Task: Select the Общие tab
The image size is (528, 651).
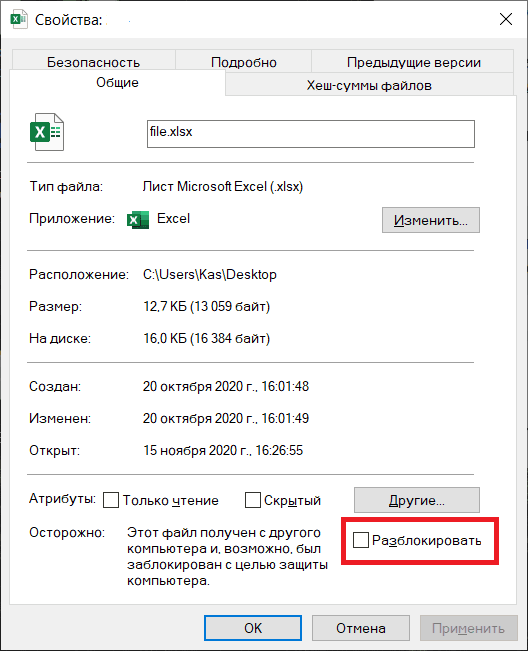Action: click(117, 82)
